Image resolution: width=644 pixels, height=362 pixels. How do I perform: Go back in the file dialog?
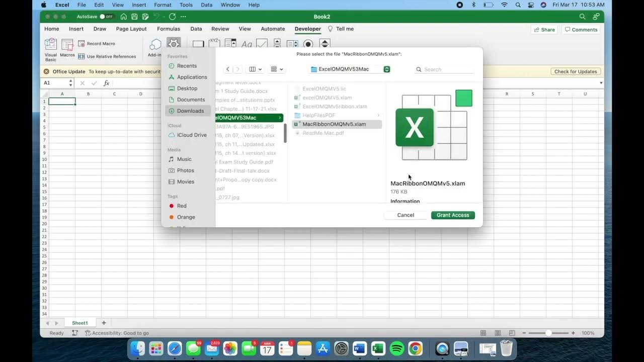(228, 69)
